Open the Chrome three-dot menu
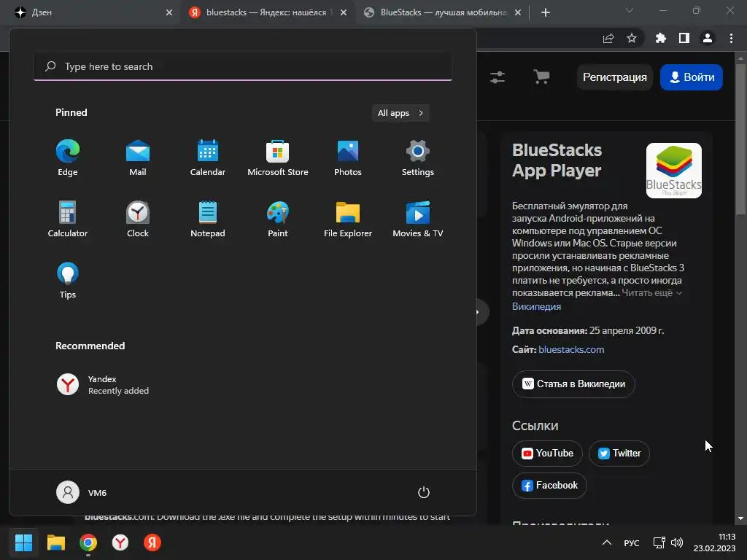 point(731,38)
